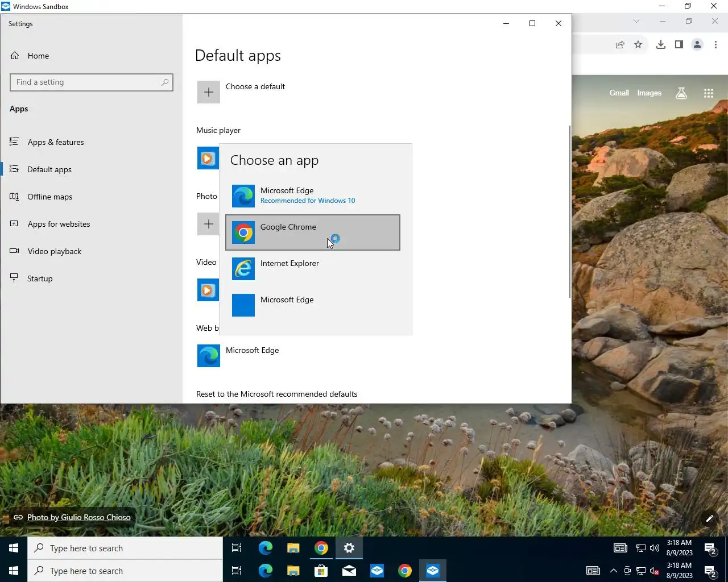Open Video playback settings

click(x=91, y=251)
